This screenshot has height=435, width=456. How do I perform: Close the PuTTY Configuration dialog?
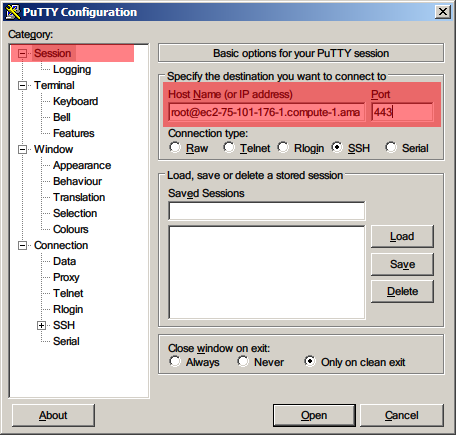tap(443, 12)
